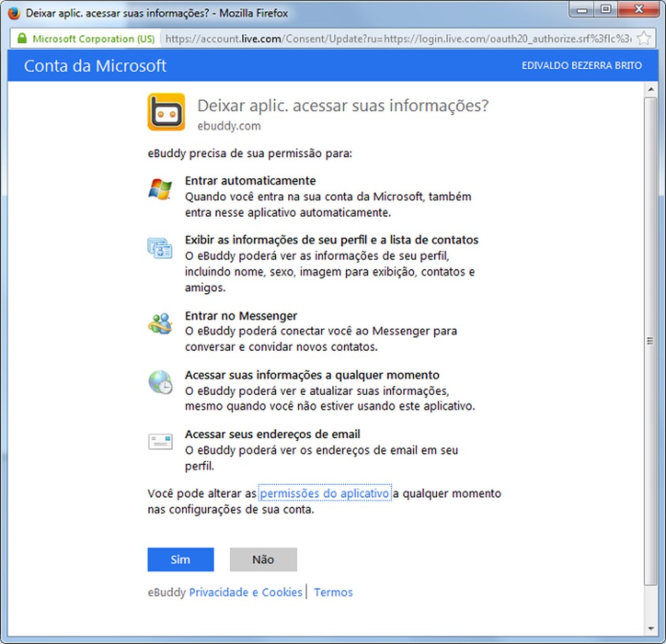Click the scrollbar down arrow
Image resolution: width=666 pixels, height=644 pixels.
pos(650,628)
